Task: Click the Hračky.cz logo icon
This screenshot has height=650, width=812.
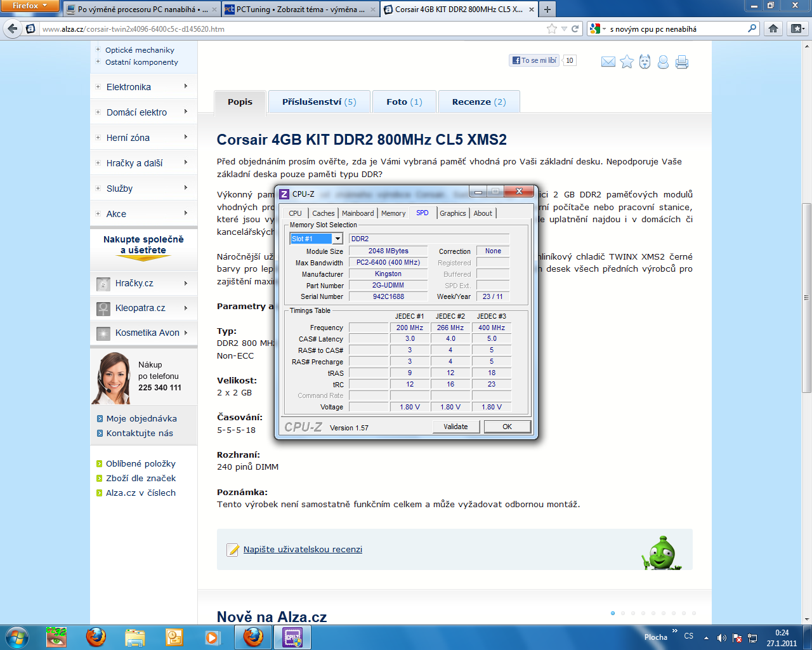Action: 103,284
